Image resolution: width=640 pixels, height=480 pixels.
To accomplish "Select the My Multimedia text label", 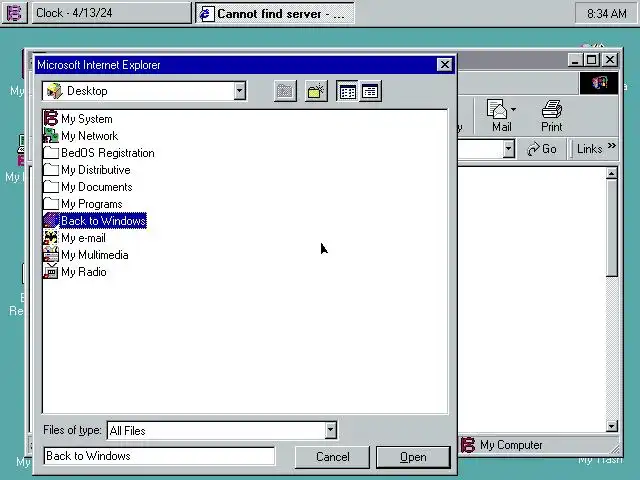I will click(95, 255).
